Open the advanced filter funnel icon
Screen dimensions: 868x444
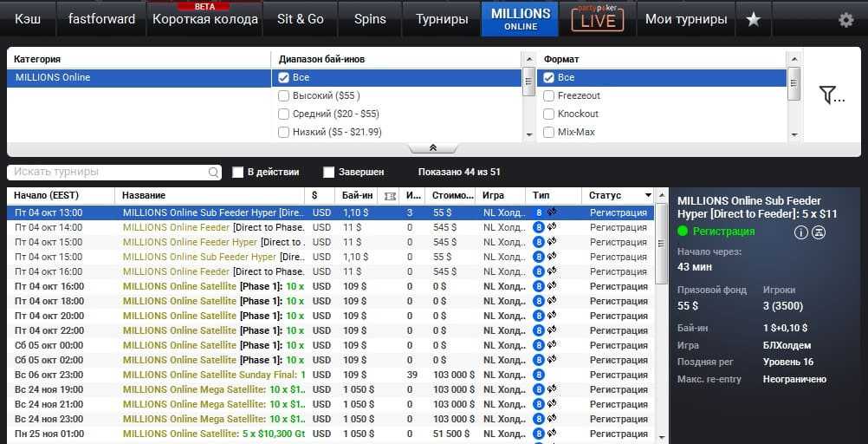832,95
